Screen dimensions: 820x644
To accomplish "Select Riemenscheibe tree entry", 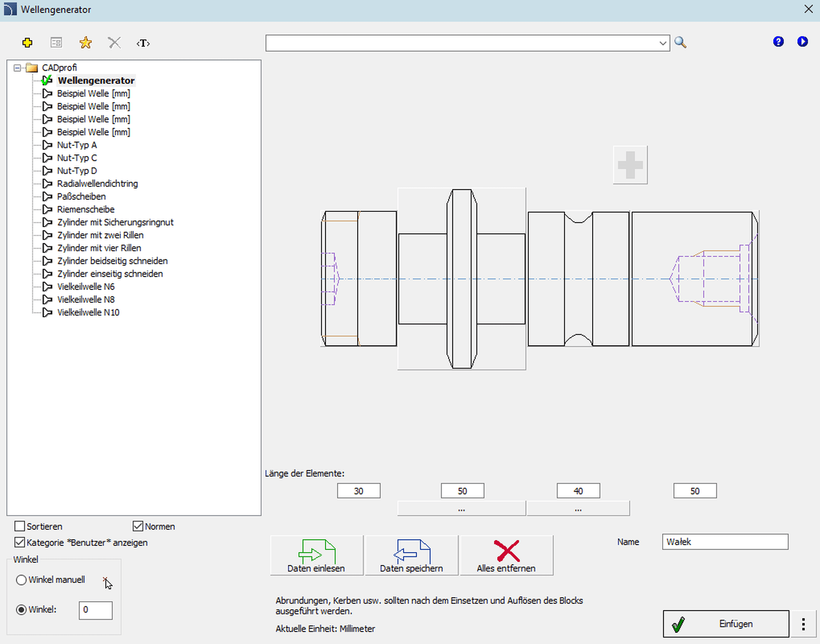I will (x=86, y=209).
